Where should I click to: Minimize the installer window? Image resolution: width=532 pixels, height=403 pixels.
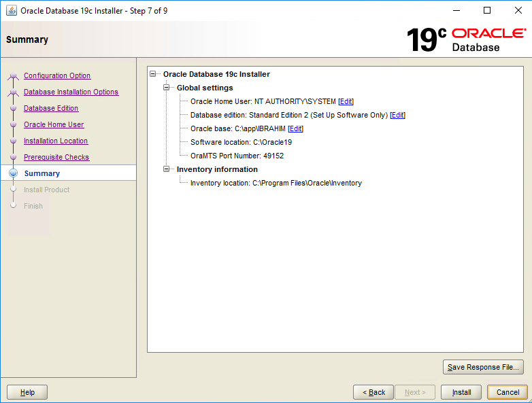(x=456, y=10)
